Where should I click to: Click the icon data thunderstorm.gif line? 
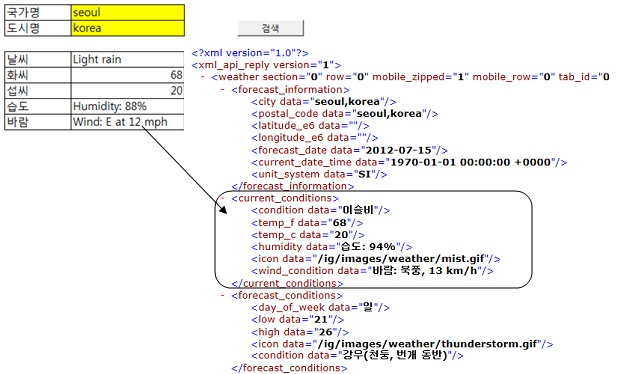click(x=402, y=344)
